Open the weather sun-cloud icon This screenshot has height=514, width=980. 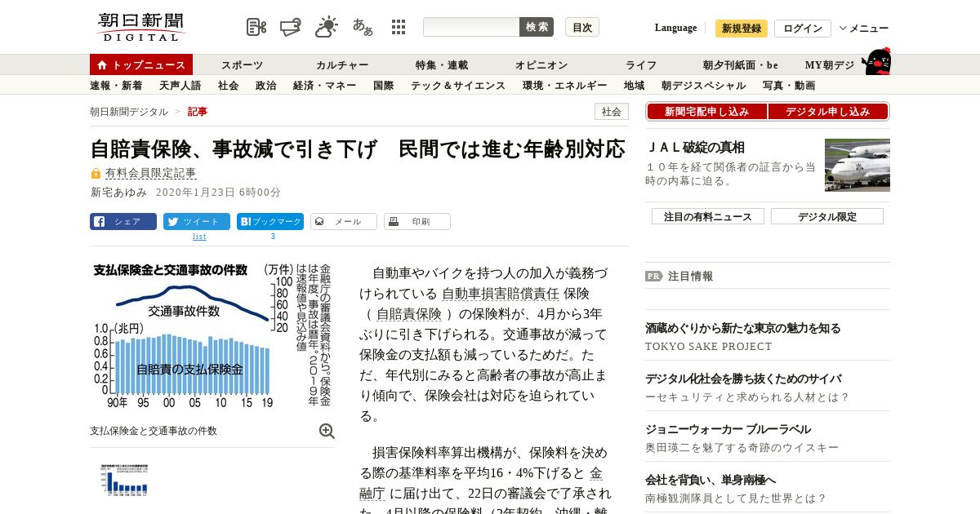click(327, 27)
